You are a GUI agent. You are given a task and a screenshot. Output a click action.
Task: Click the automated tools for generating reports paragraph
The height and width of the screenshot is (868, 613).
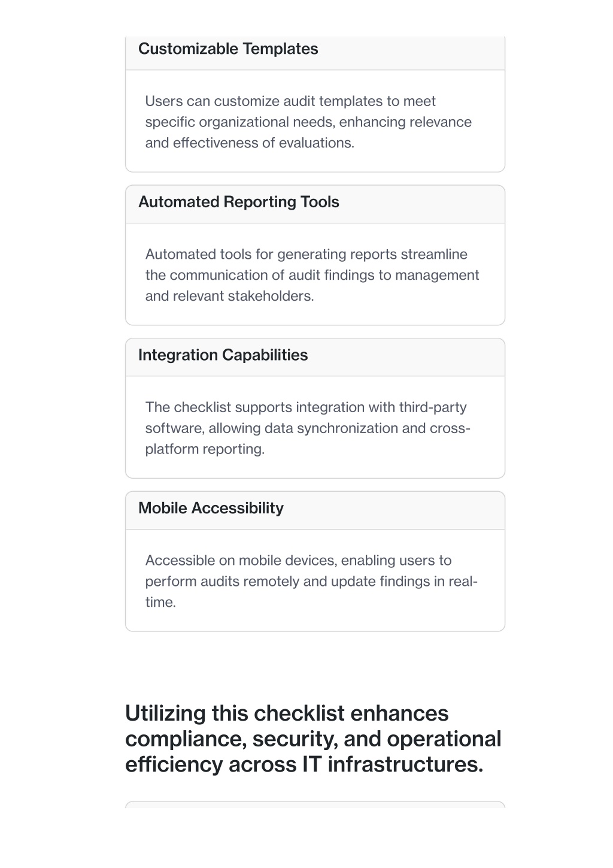pyautogui.click(x=312, y=275)
